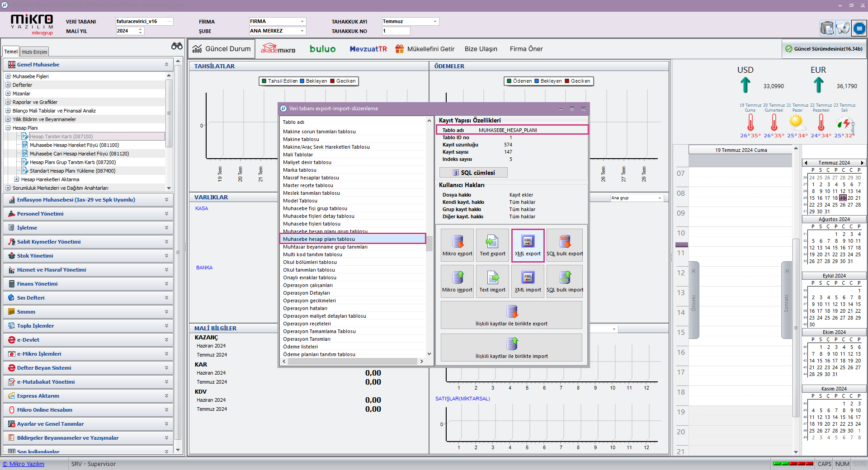The height and width of the screenshot is (470, 868).
Task: Click the KASA link in Varlıklar
Action: (202, 208)
